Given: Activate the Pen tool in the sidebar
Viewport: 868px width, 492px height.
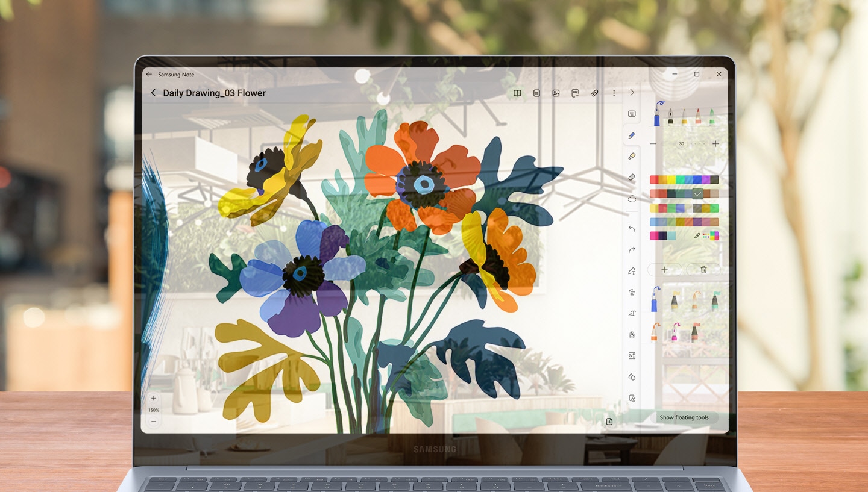Looking at the screenshot, I should click(632, 135).
